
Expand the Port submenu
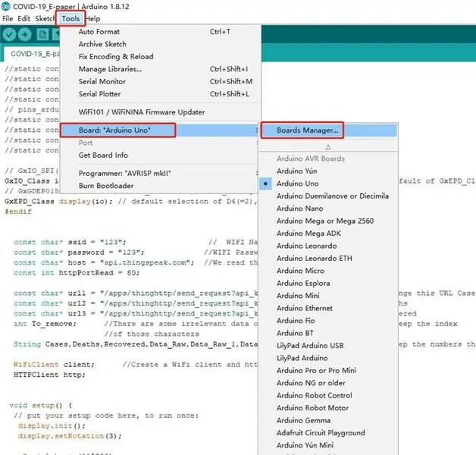click(160, 143)
